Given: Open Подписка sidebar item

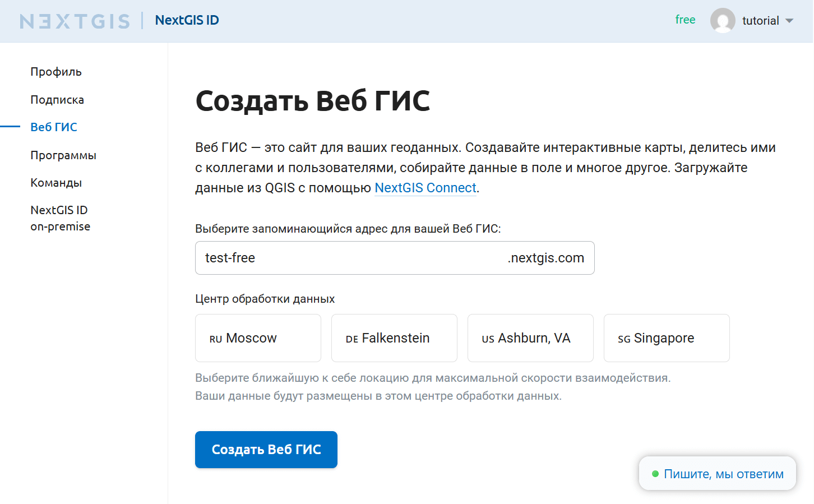Looking at the screenshot, I should 57,100.
